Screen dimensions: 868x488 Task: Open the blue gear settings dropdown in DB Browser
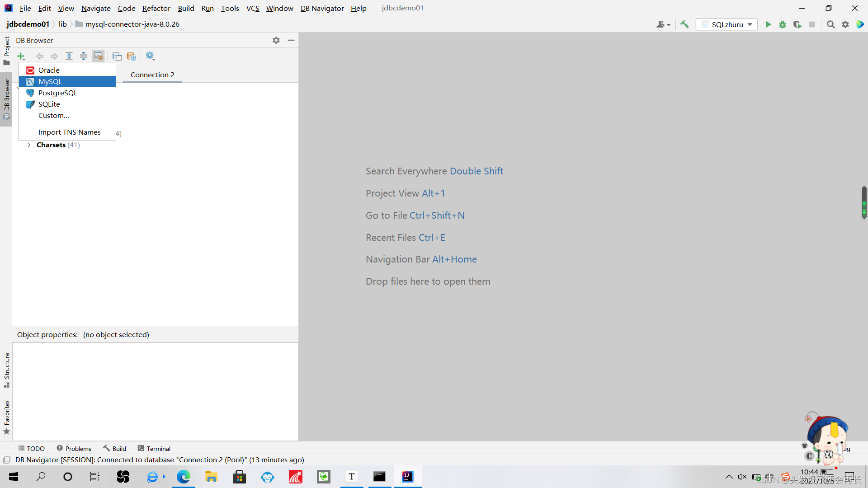150,56
